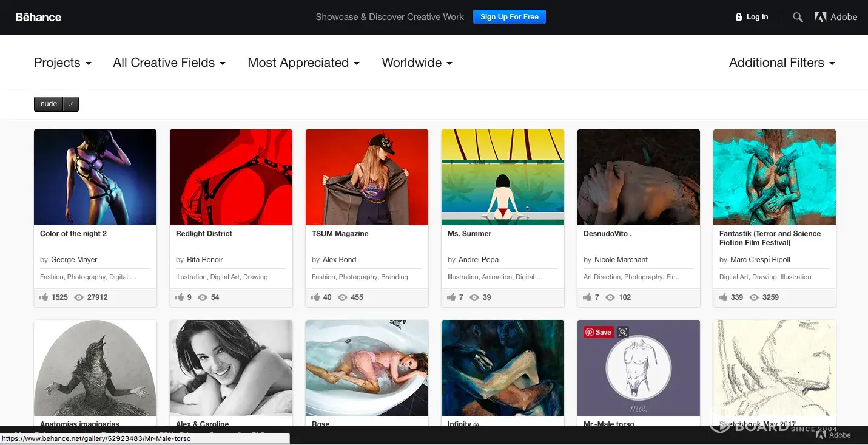Click the Log In link
The width and height of the screenshot is (868, 445).
757,17
